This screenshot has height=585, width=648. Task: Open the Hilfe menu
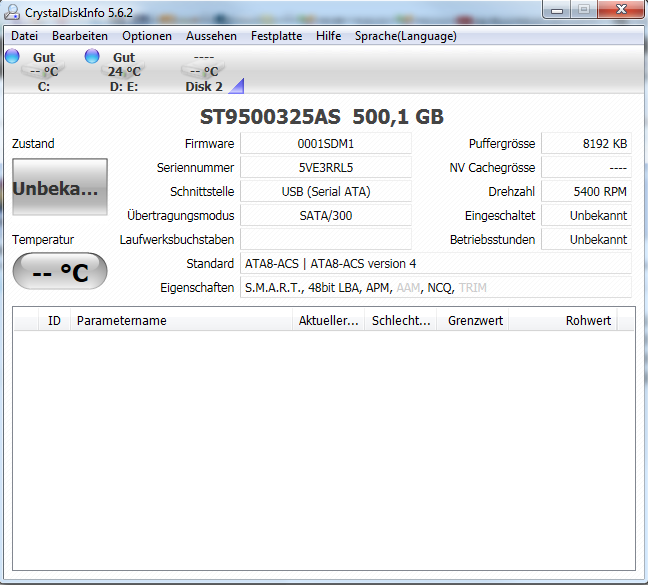point(329,36)
